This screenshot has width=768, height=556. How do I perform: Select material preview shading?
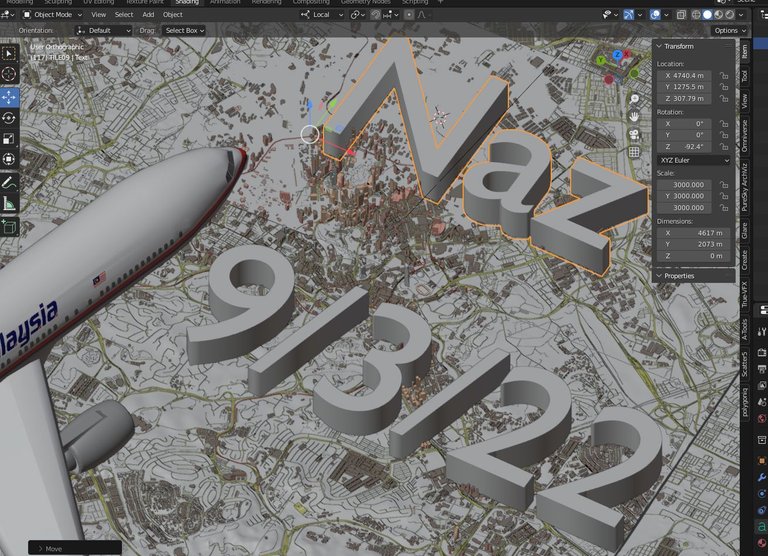tap(719, 15)
